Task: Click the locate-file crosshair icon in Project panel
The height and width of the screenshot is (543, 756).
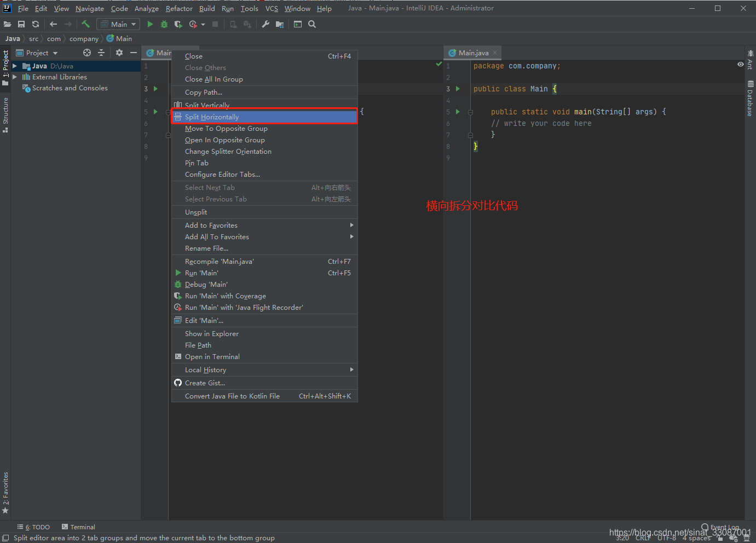Action: (87, 53)
